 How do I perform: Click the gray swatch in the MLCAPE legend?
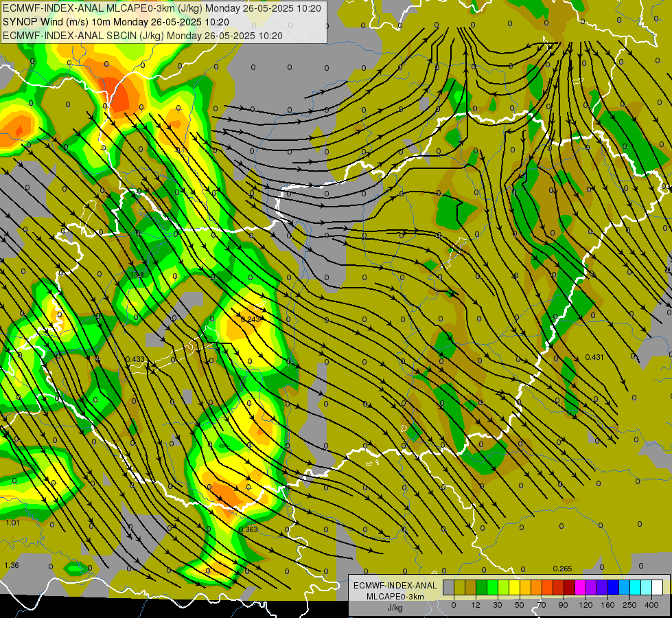[449, 587]
